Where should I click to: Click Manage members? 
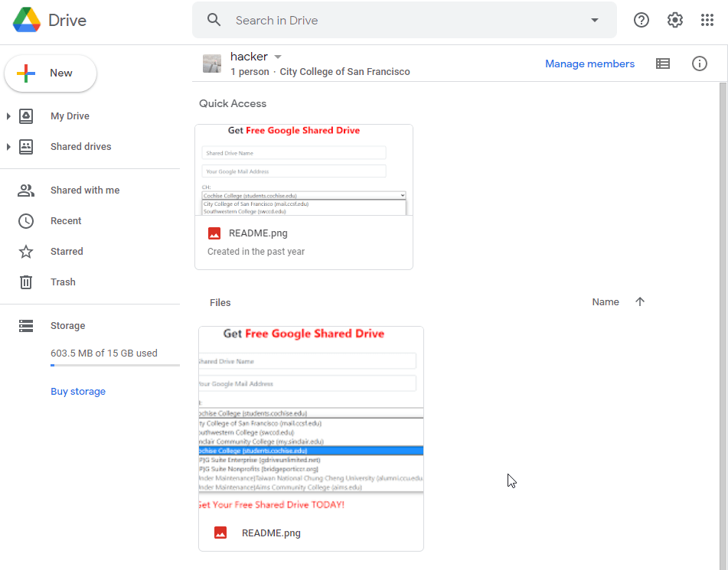pyautogui.click(x=589, y=64)
